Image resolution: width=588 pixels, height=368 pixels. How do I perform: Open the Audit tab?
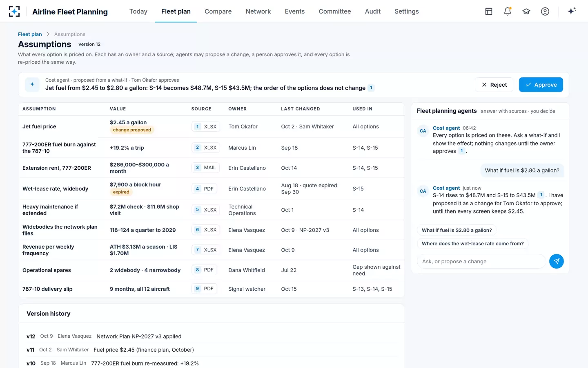373,11
